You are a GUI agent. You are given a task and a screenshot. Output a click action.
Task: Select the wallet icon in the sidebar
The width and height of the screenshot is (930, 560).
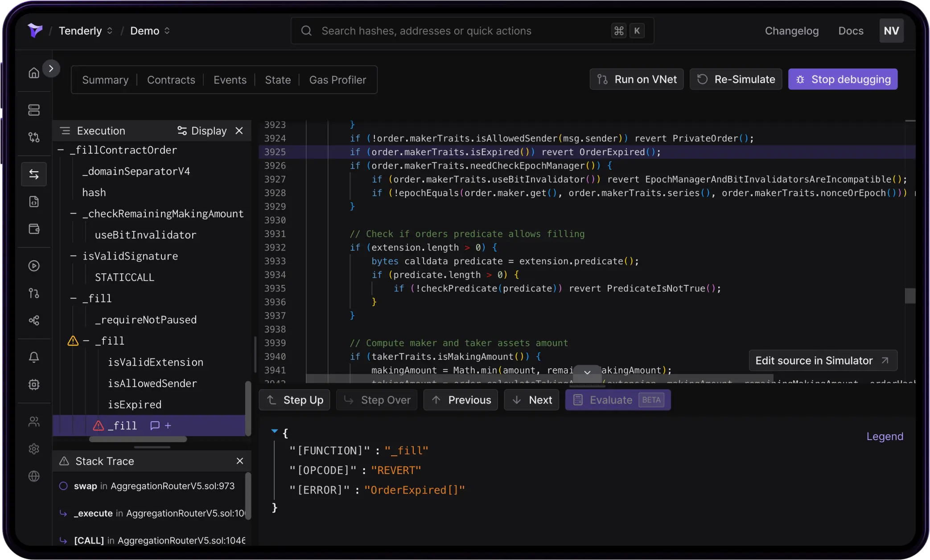pos(34,229)
